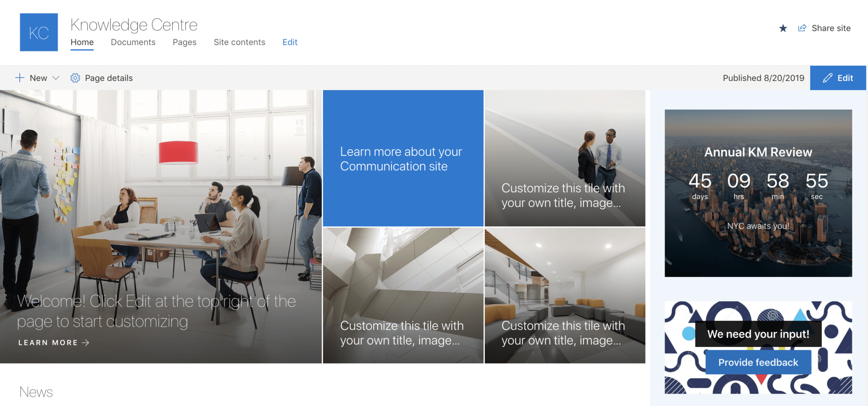The image size is (868, 406).
Task: Click the Page details gear icon
Action: tap(75, 78)
